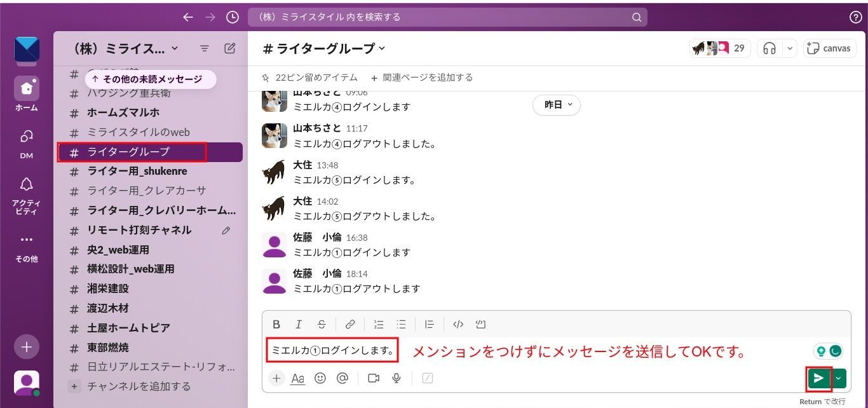This screenshot has width=868, height=408.
Task: Click the filter icon in sidebar header
Action: pos(205,48)
